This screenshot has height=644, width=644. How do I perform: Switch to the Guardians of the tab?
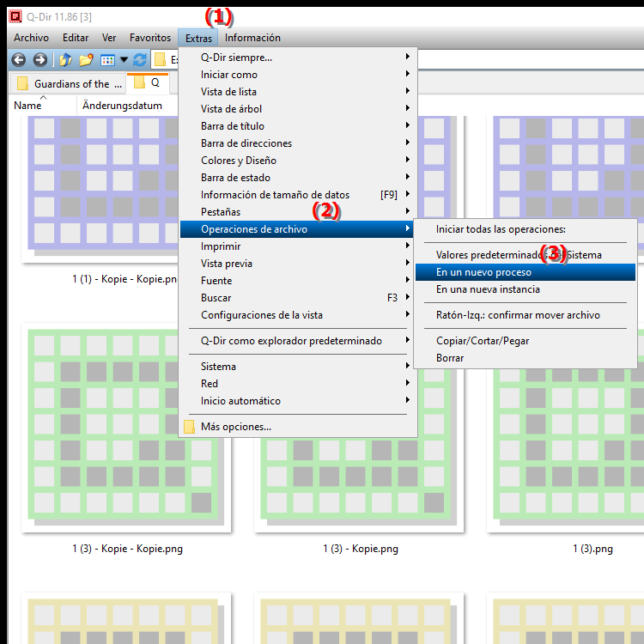pyautogui.click(x=69, y=84)
